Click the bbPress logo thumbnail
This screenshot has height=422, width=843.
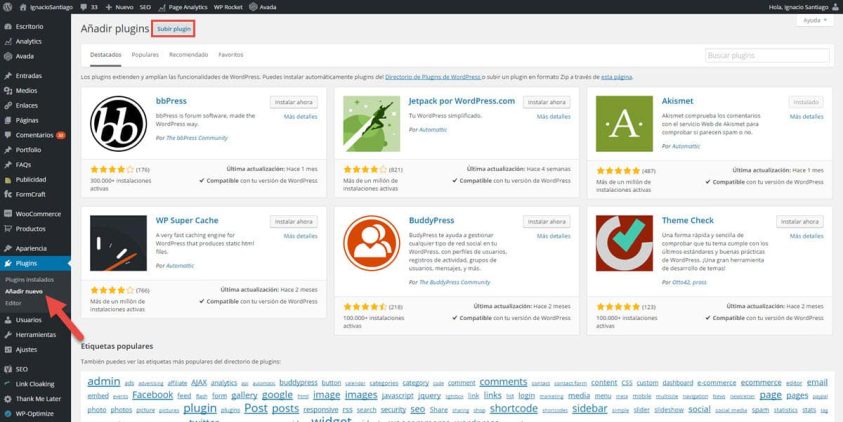pos(118,124)
